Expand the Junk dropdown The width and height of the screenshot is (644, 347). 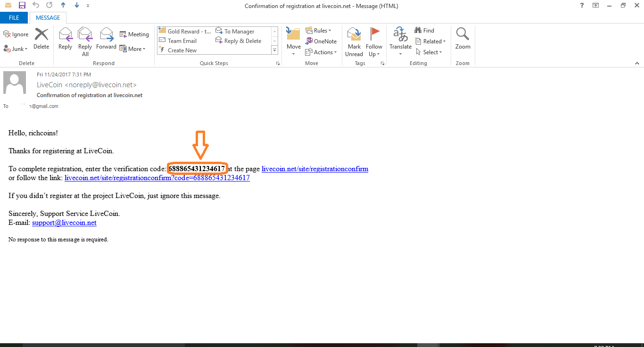(16, 49)
